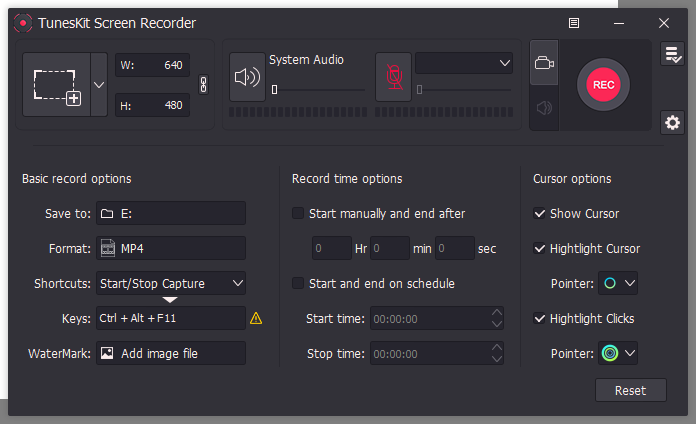Start recording with the red REC button
Viewport: 696px width, 424px height.
(603, 85)
